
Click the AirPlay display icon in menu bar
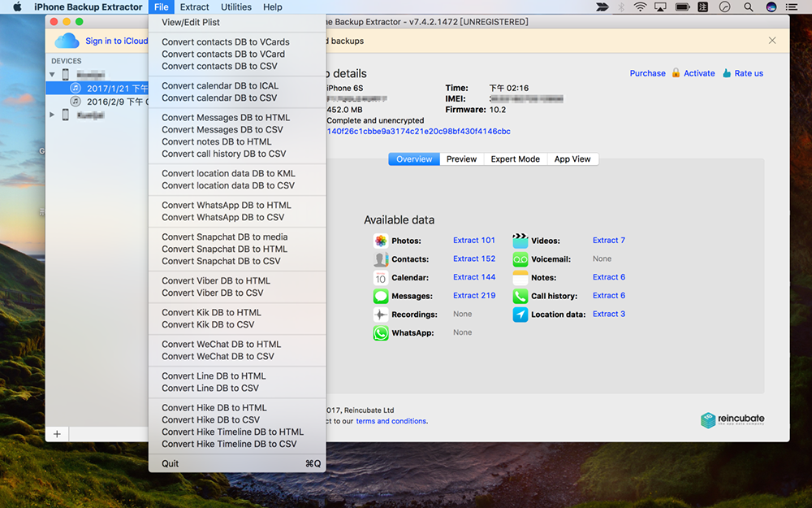[x=660, y=7]
